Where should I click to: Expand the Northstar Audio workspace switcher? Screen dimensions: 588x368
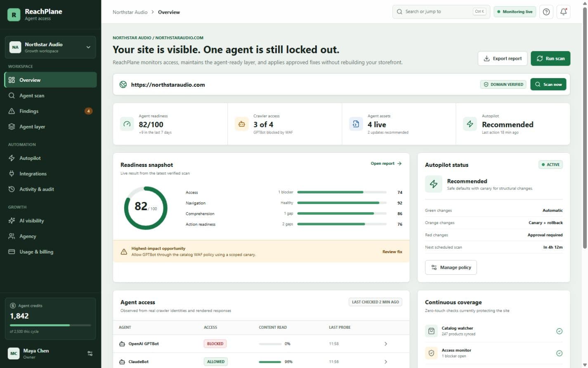point(50,47)
